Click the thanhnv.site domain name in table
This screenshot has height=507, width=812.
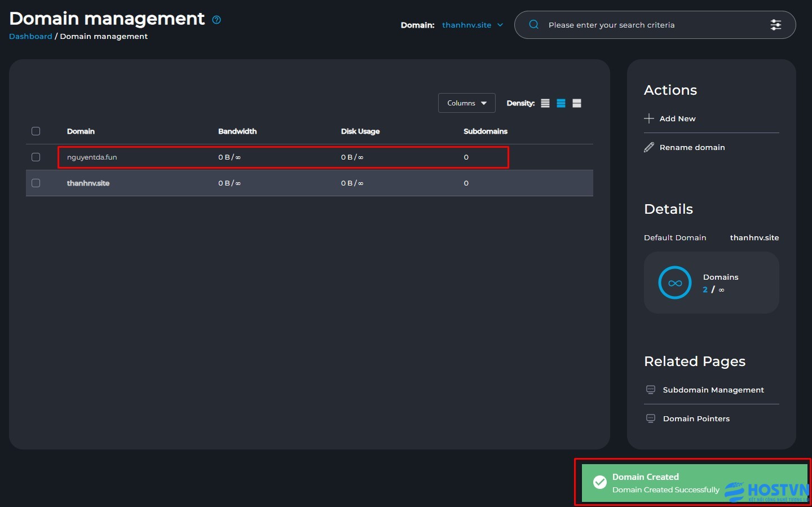click(88, 183)
